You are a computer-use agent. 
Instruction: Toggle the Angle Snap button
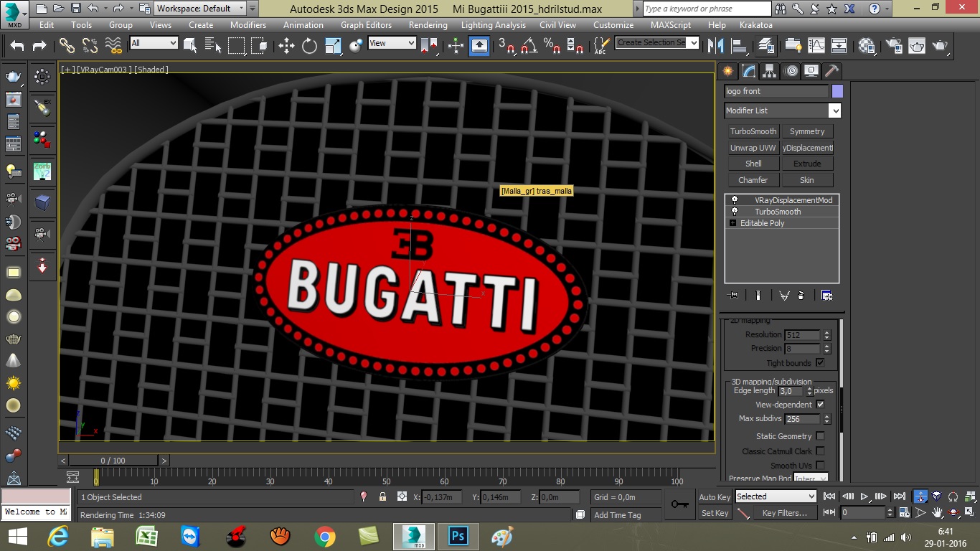pos(529,45)
